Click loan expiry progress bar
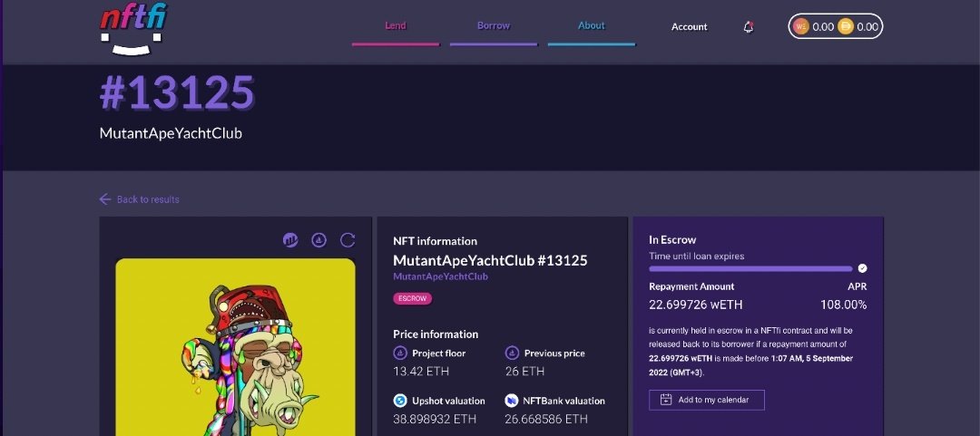Screen dimensions: 980x436 [x=750, y=268]
